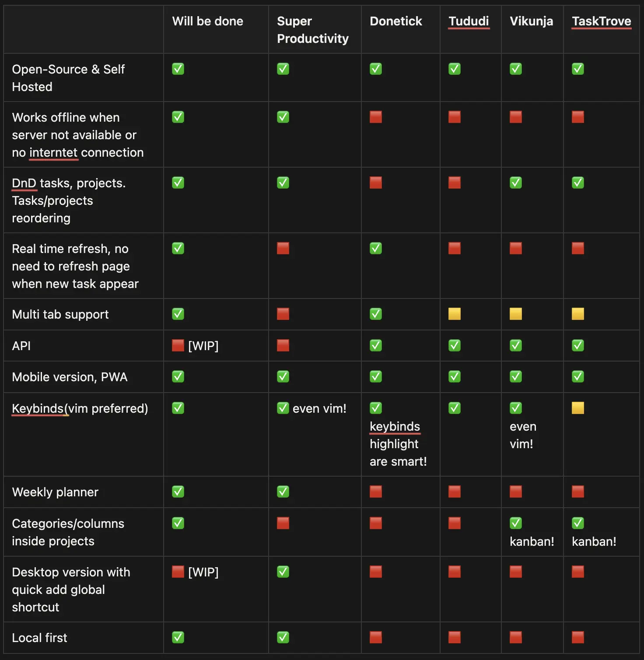
Task: Click TaskTrove's checkmark for Mobile version, PWA
Action: tap(577, 376)
